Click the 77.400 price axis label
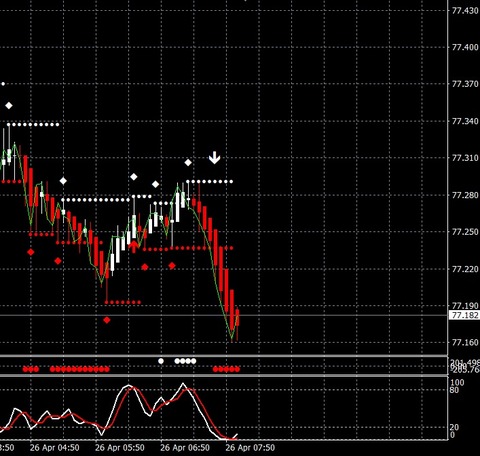This screenshot has width=480, height=456. tap(465, 47)
